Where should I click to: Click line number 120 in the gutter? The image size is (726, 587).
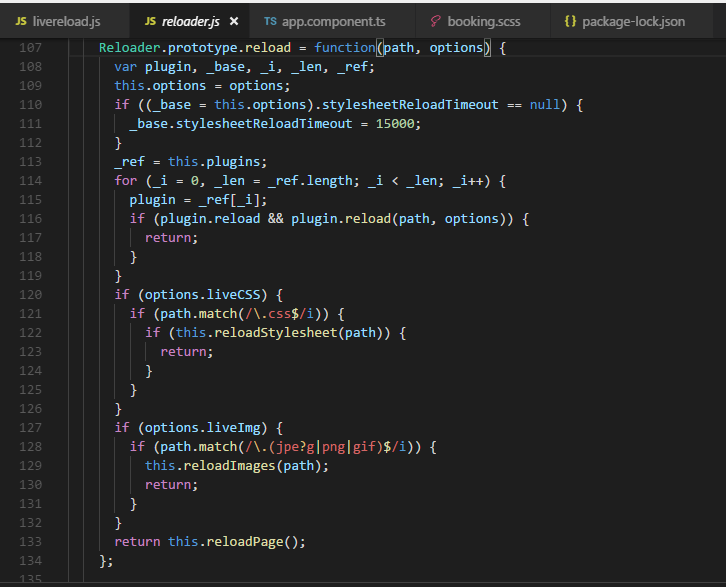(x=31, y=294)
